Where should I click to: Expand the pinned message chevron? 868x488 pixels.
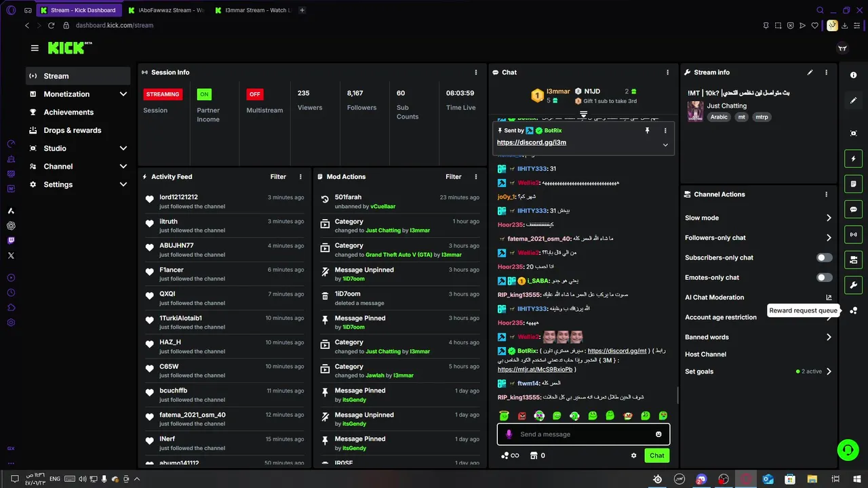665,145
